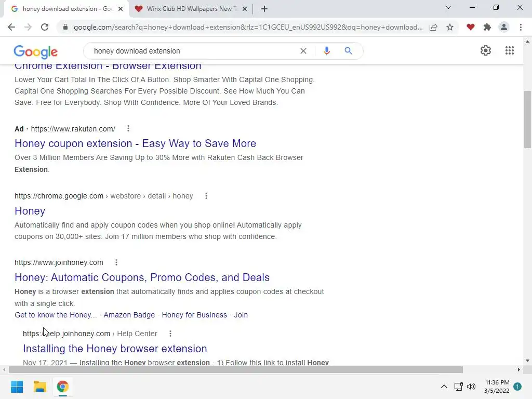Open Get to know the Honey sitelink
Image resolution: width=532 pixels, height=399 pixels.
[x=56, y=315]
